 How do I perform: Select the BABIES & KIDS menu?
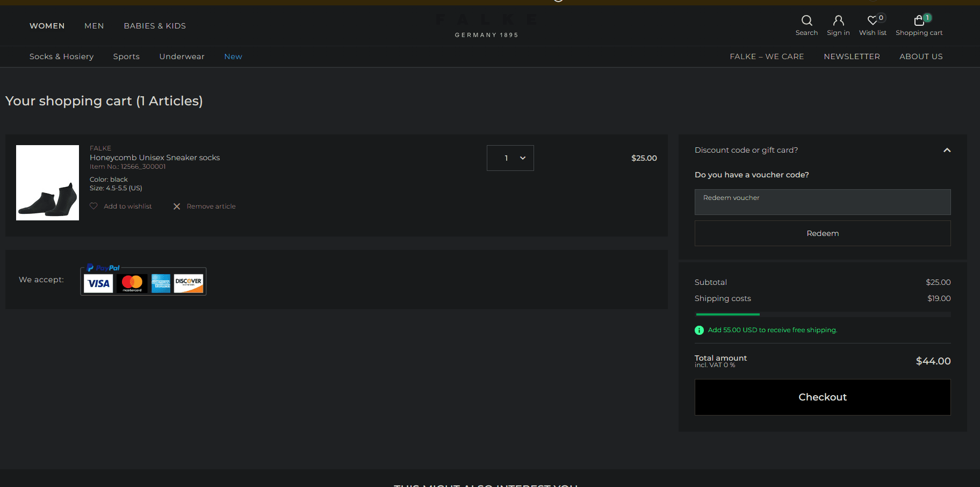coord(155,26)
